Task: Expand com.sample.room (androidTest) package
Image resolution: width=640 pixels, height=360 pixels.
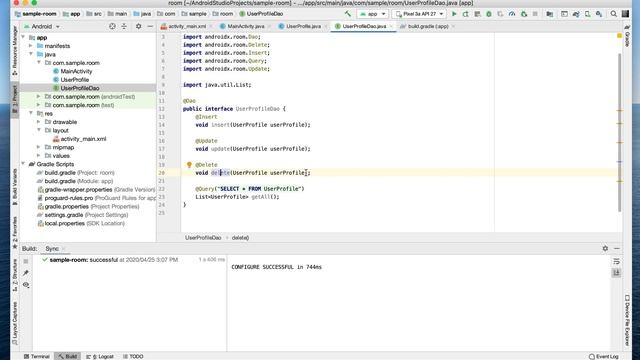Action: click(39, 96)
